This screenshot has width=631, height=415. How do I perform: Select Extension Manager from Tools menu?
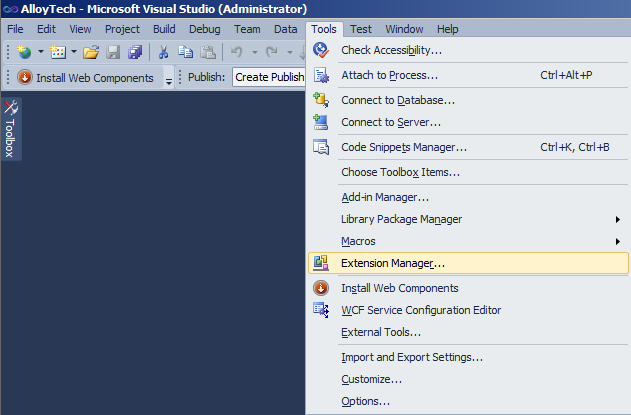(x=392, y=263)
